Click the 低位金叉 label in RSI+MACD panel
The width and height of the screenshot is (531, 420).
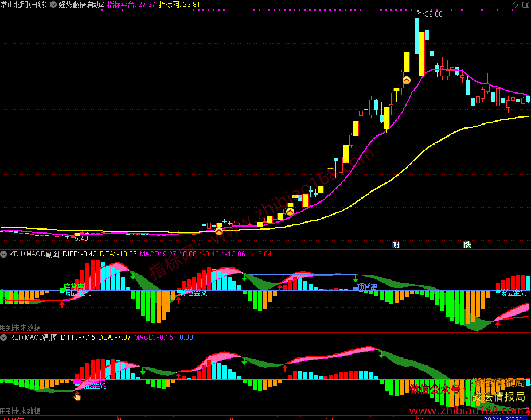[x=92, y=385]
